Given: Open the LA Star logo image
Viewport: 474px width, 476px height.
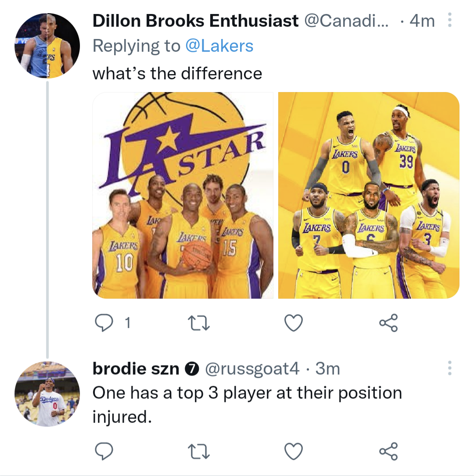Looking at the screenshot, I should pyautogui.click(x=183, y=195).
